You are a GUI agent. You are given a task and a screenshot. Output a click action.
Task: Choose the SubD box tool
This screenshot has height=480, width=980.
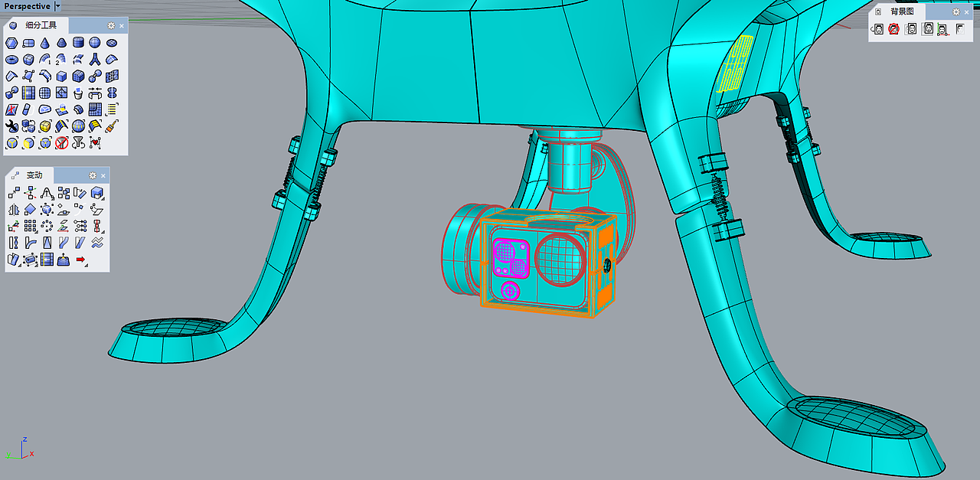pos(28,59)
